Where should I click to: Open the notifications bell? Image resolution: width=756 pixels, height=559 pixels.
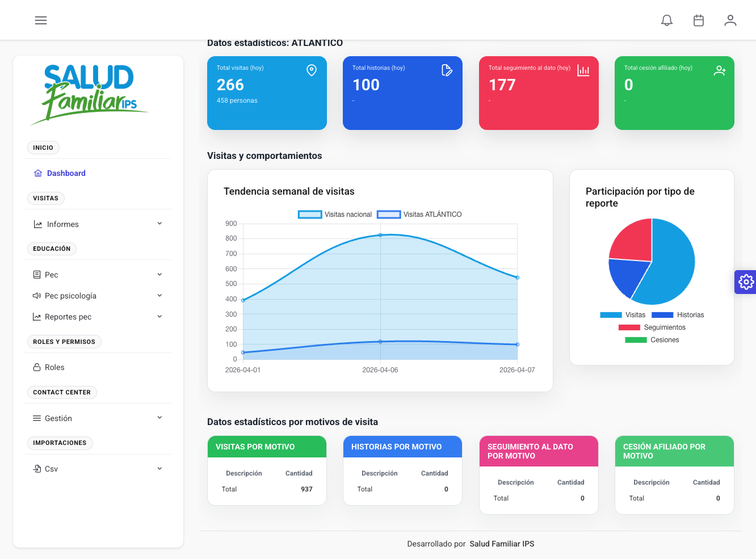pyautogui.click(x=667, y=20)
